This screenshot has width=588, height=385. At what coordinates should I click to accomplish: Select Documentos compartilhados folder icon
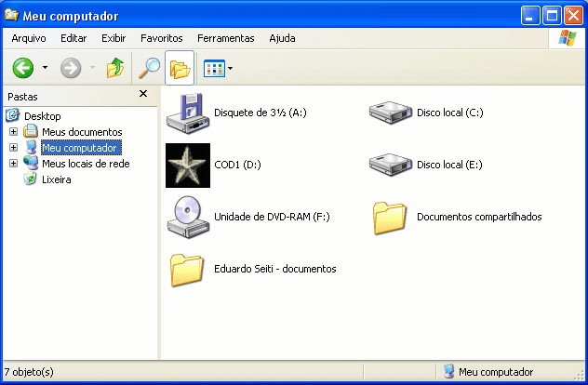pos(390,219)
